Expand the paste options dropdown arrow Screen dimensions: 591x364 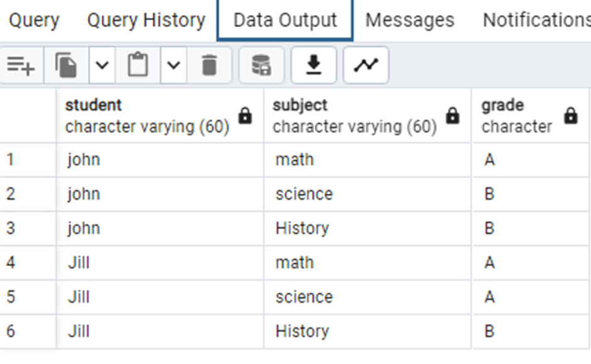[173, 65]
